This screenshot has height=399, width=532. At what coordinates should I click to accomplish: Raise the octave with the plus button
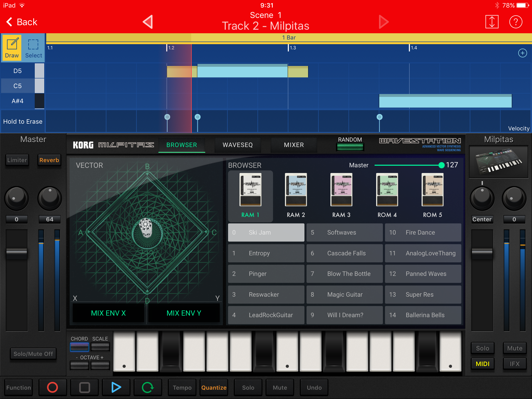[x=100, y=365]
